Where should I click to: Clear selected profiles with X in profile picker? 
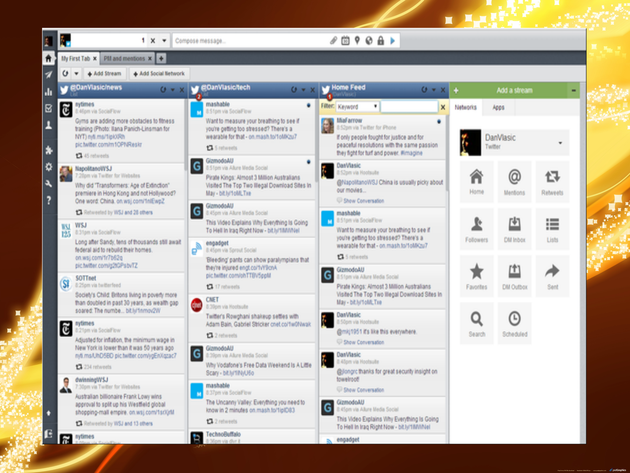tap(153, 41)
